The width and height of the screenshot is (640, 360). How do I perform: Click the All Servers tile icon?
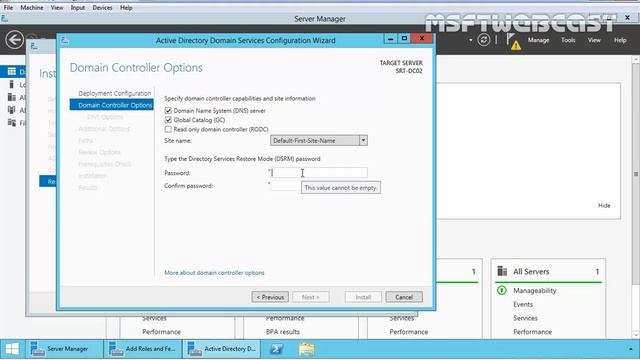502,271
